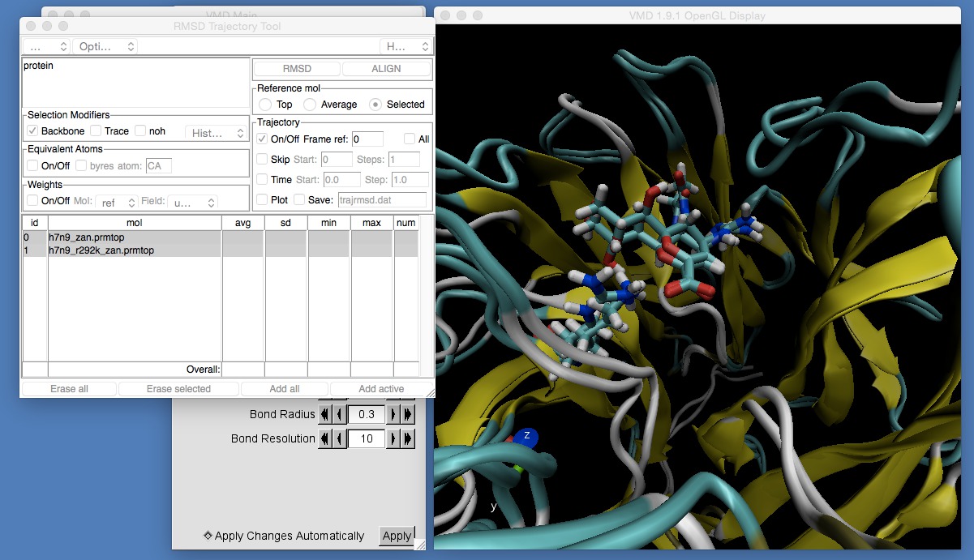
Task: Click the VMD 1.9.1 OpenGL Display title bar
Action: click(697, 15)
